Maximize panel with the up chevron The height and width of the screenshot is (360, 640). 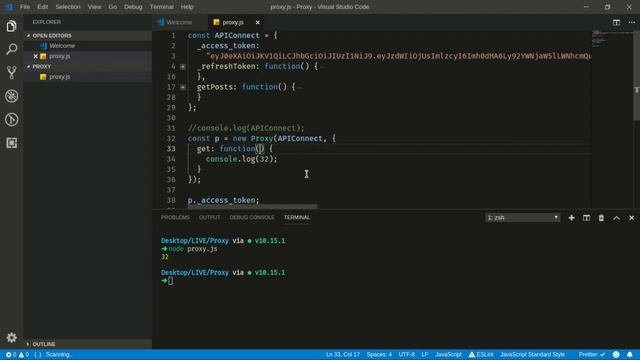616,218
